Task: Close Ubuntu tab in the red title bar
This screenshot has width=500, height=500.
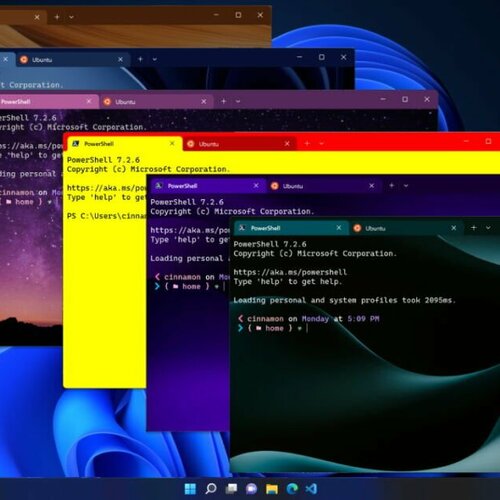Action: 287,144
